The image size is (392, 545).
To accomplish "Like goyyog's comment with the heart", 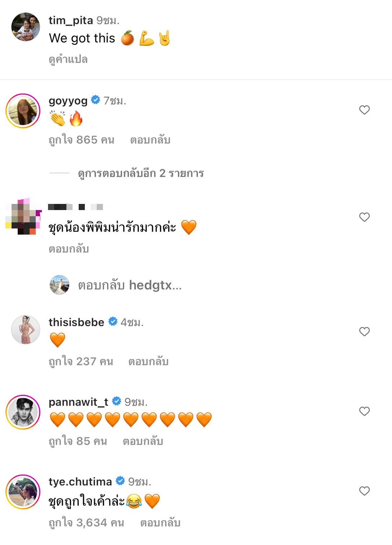I will 364,110.
